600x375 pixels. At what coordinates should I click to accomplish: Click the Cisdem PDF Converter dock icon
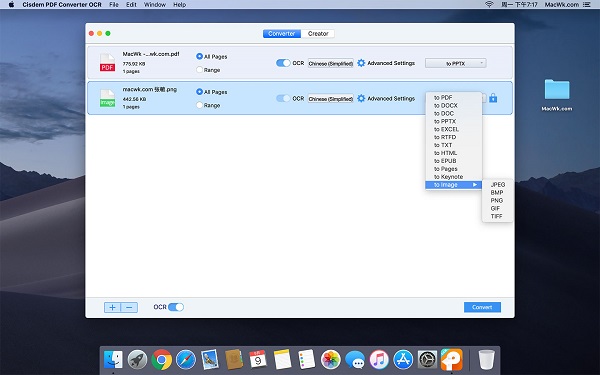pos(452,360)
